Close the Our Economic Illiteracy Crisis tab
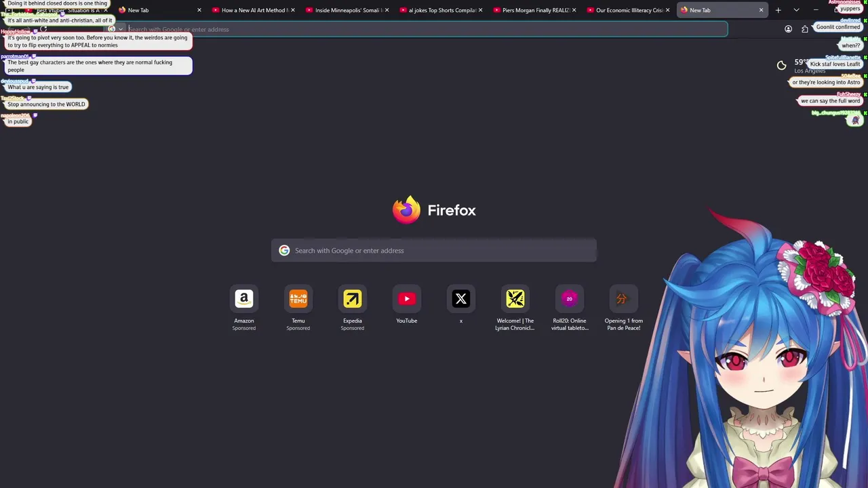This screenshot has height=488, width=868. (667, 10)
